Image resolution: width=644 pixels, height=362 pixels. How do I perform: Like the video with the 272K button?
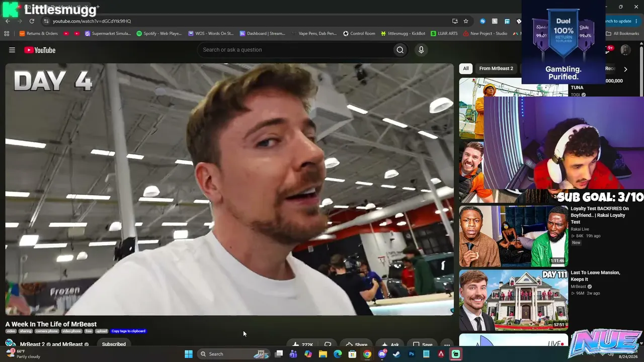[x=303, y=345]
